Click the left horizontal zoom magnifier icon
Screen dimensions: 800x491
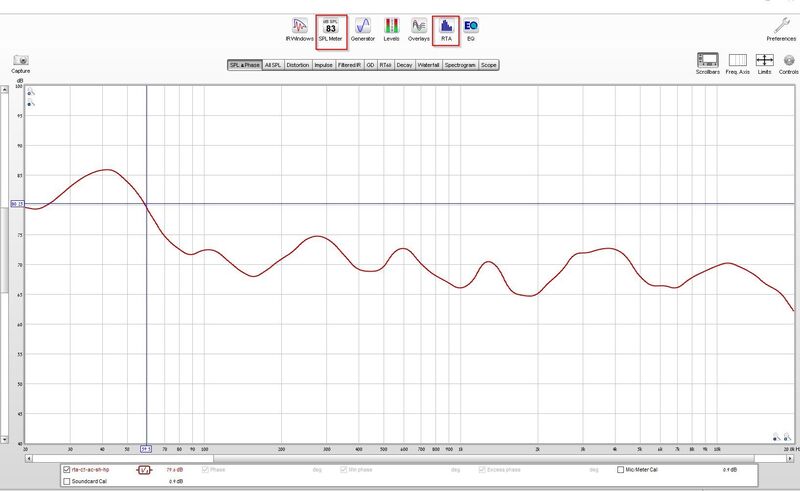[x=776, y=437]
